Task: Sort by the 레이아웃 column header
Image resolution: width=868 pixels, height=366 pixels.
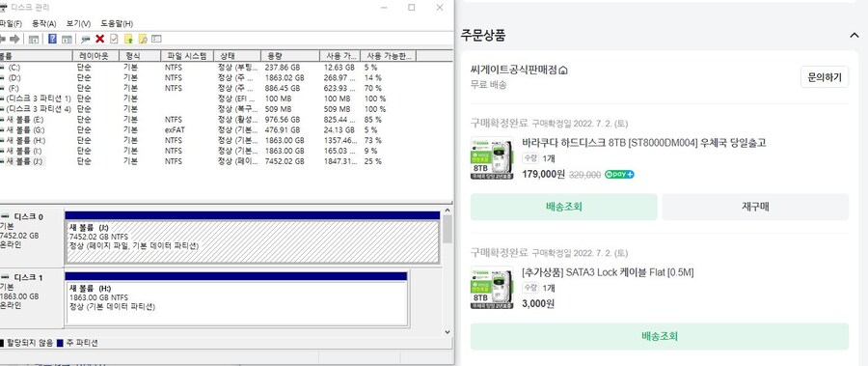Action: pyautogui.click(x=96, y=56)
